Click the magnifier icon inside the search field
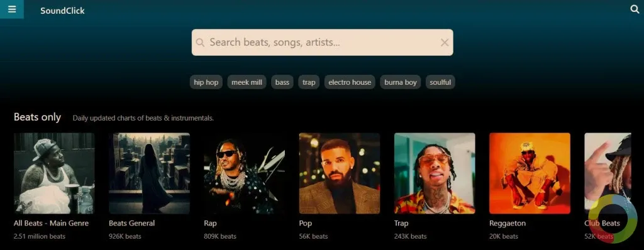 (200, 42)
